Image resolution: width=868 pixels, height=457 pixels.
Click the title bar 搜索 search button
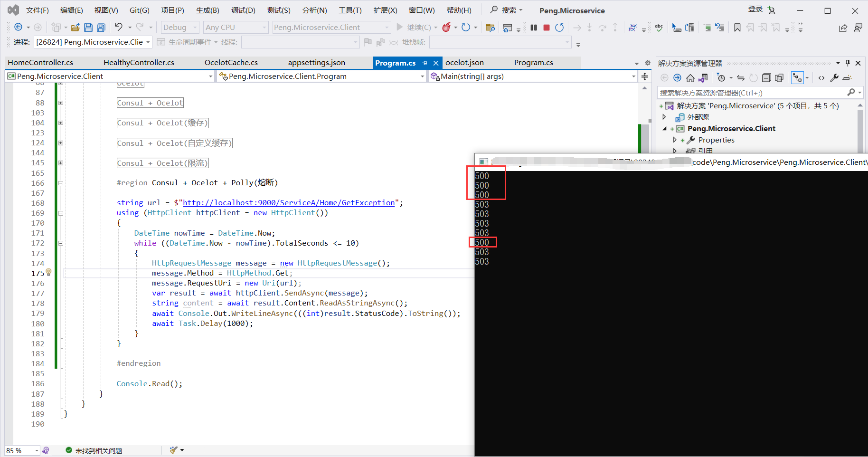(x=506, y=10)
